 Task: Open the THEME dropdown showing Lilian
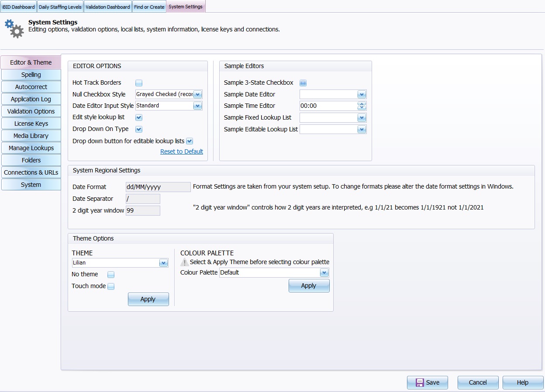click(x=163, y=263)
